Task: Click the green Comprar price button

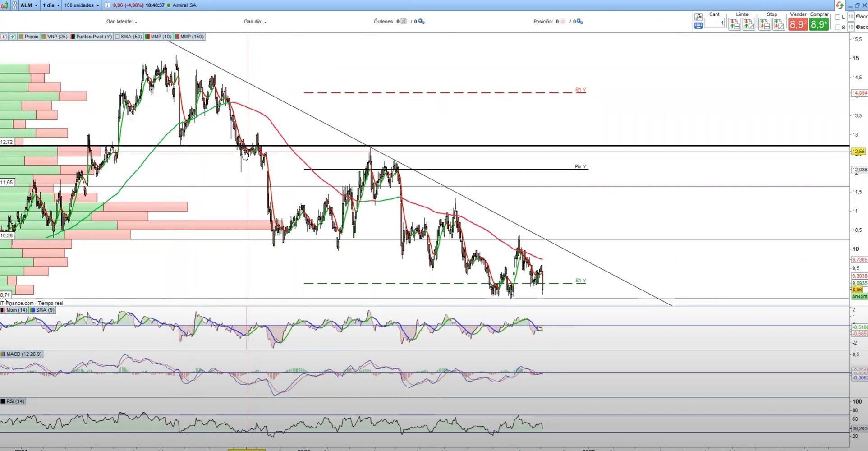Action: point(819,24)
